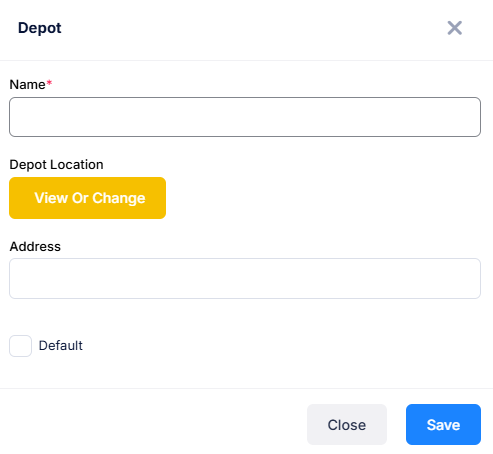Submit the form by clicking Save
493x454 pixels.
443,425
